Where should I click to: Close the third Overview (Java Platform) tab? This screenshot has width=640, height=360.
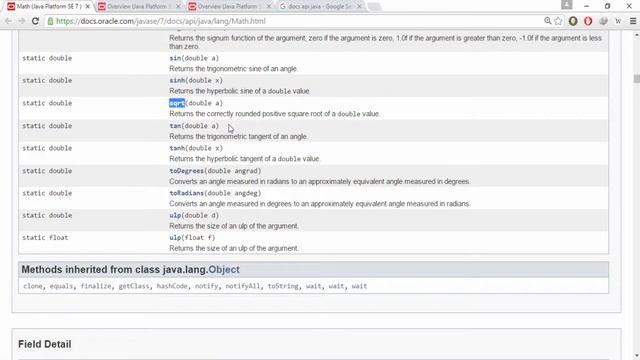[269, 7]
